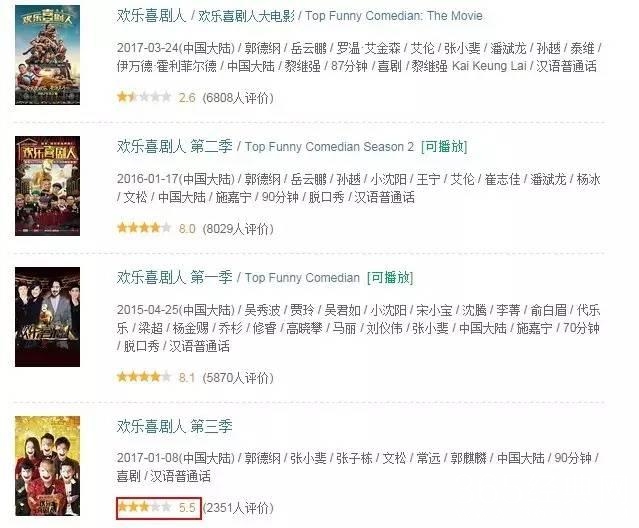Open the 8029人评价 review count

[x=238, y=229]
